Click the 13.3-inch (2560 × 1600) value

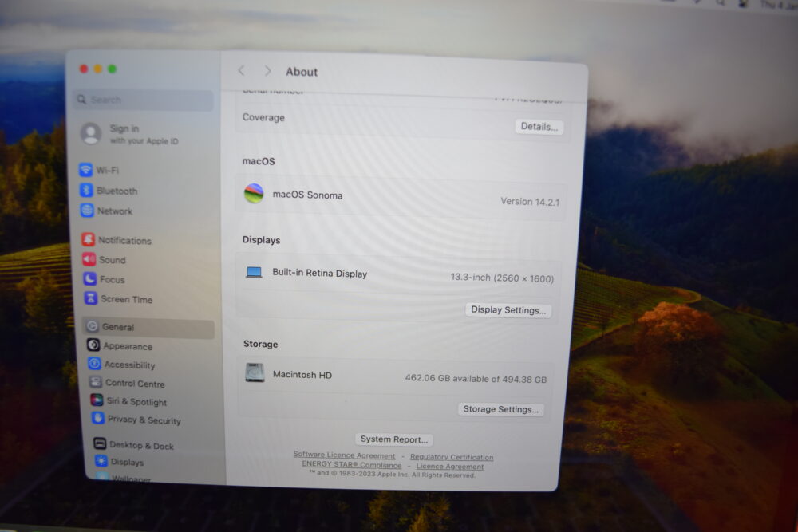coord(502,278)
